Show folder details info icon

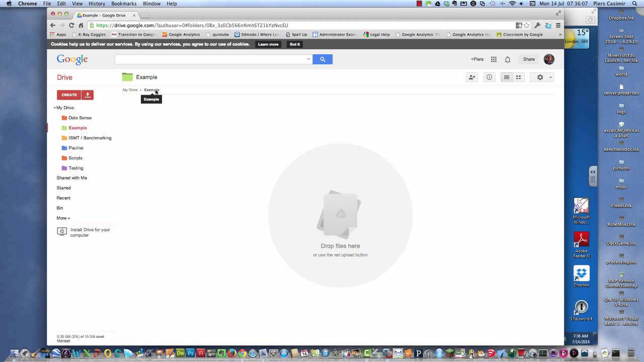[489, 77]
